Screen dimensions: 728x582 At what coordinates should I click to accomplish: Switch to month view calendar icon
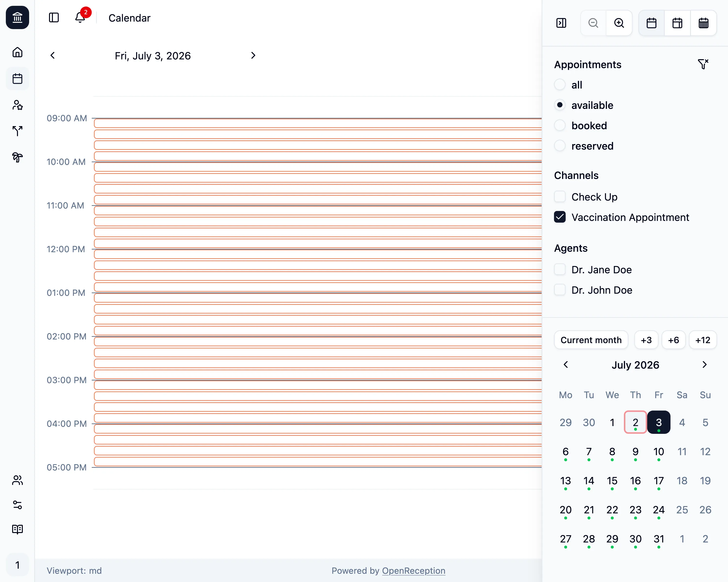coord(703,23)
